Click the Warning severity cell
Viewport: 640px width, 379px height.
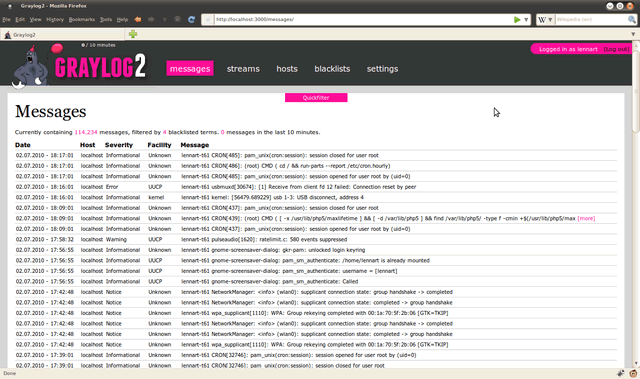tap(116, 239)
